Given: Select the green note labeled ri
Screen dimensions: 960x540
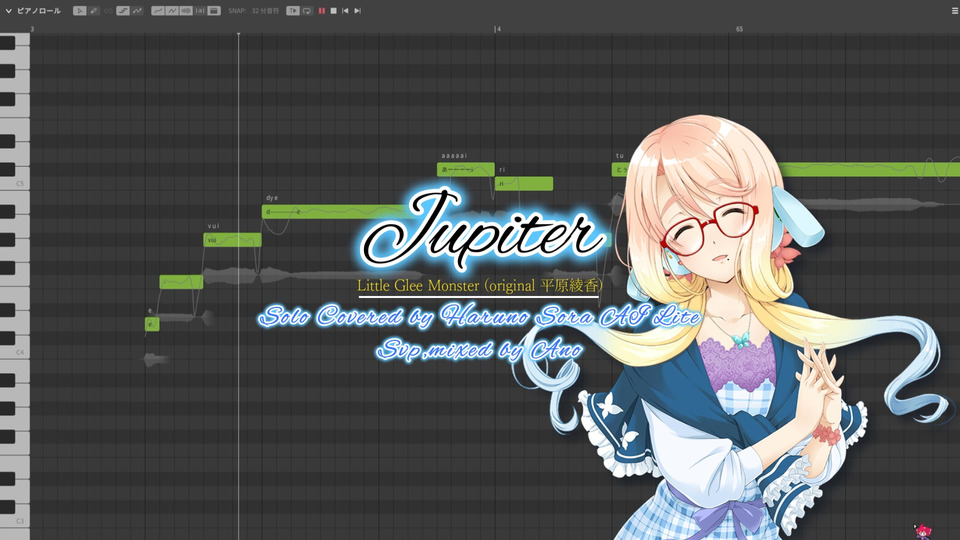Looking at the screenshot, I should [x=523, y=184].
